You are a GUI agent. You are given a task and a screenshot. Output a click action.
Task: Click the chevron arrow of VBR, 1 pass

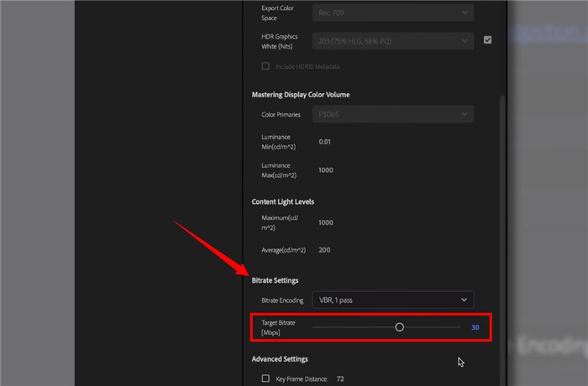tap(464, 300)
